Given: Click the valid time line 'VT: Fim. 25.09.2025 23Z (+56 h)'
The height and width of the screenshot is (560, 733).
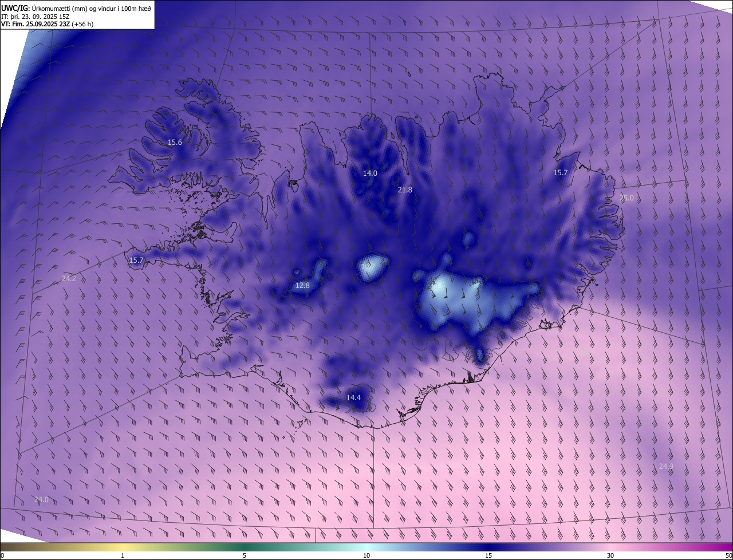Looking at the screenshot, I should [x=47, y=24].
